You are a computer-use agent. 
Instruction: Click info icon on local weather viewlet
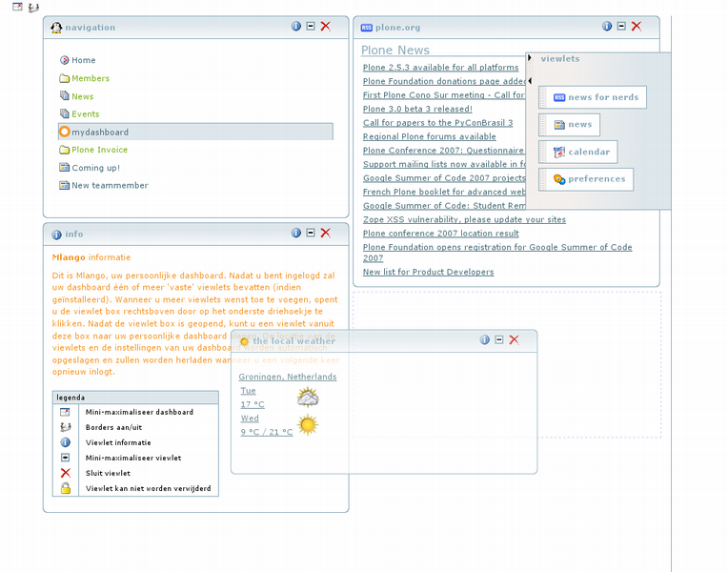(484, 339)
